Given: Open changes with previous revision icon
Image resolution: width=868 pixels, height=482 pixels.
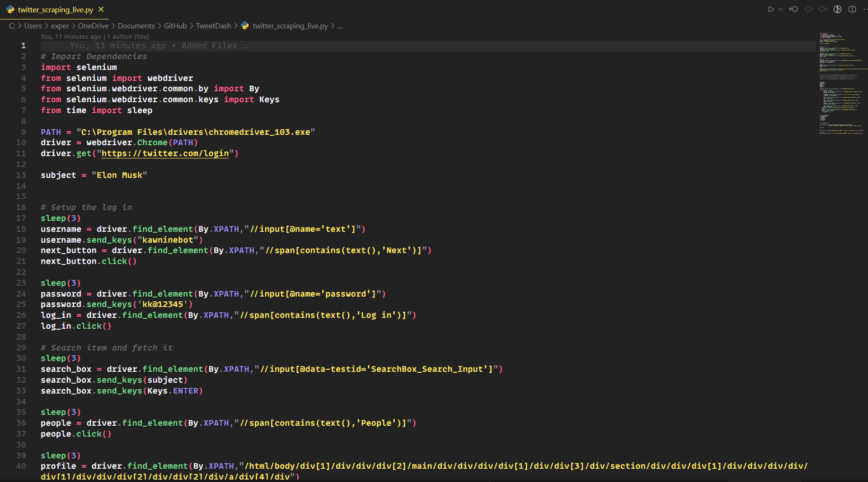Looking at the screenshot, I should point(794,9).
